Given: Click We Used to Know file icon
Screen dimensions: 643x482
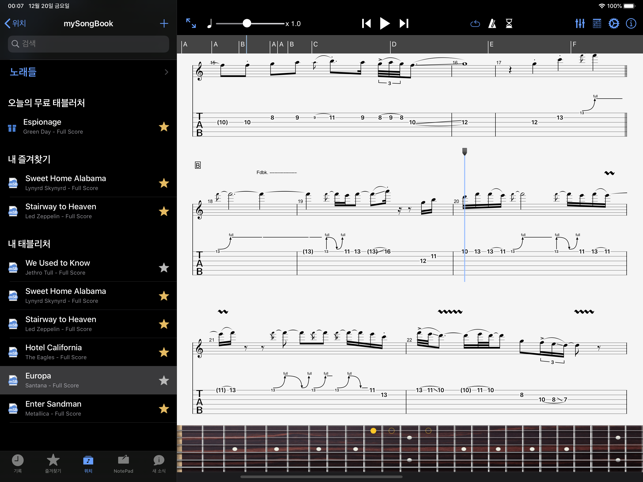Looking at the screenshot, I should (13, 267).
